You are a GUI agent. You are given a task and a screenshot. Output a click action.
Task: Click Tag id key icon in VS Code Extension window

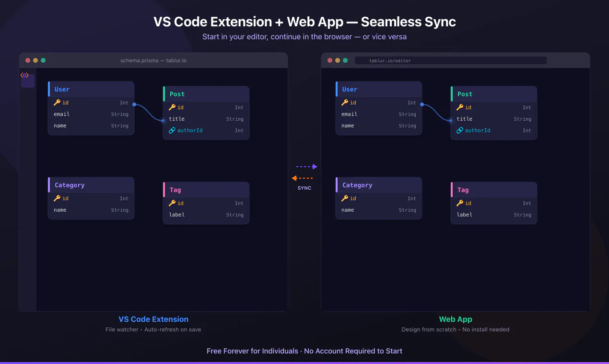[x=172, y=203]
